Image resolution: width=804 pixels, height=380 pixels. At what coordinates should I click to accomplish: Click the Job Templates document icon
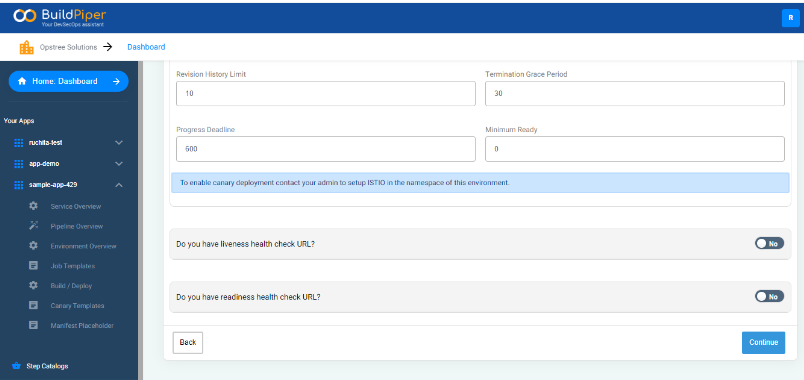click(x=33, y=266)
